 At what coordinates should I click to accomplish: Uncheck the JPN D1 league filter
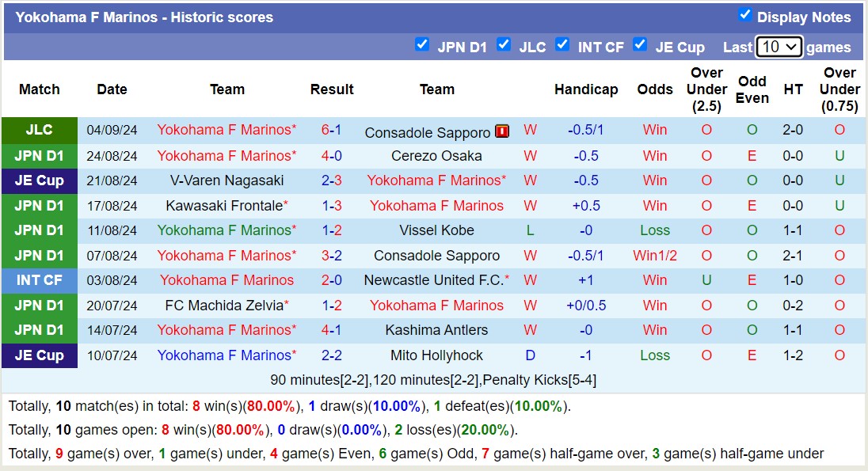tap(422, 45)
